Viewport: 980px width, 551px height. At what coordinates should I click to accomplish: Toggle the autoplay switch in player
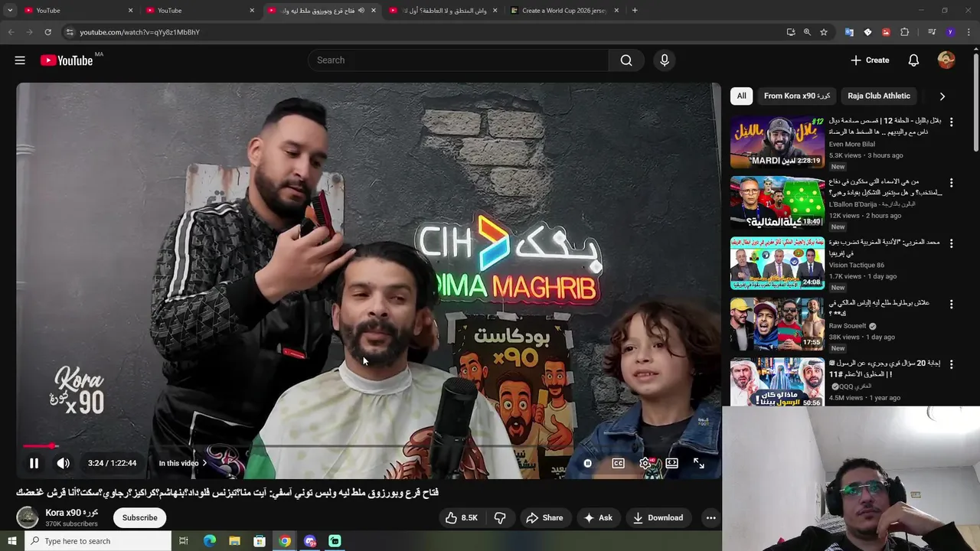tap(588, 463)
